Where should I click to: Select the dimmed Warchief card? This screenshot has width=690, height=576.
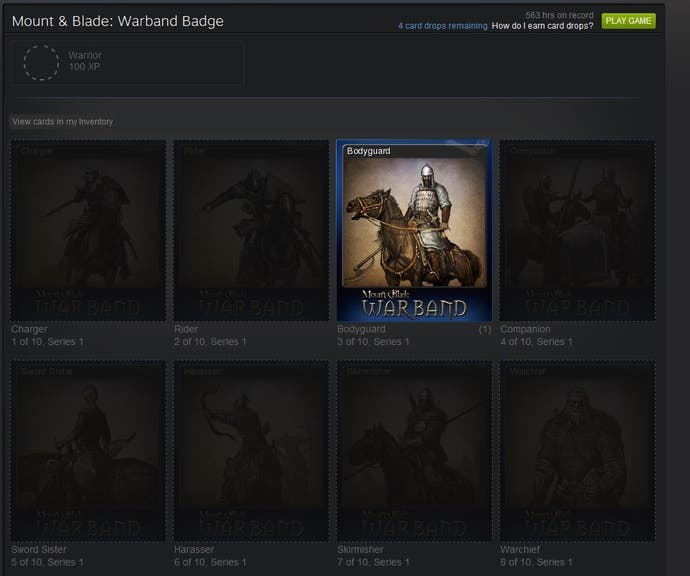pyautogui.click(x=577, y=451)
